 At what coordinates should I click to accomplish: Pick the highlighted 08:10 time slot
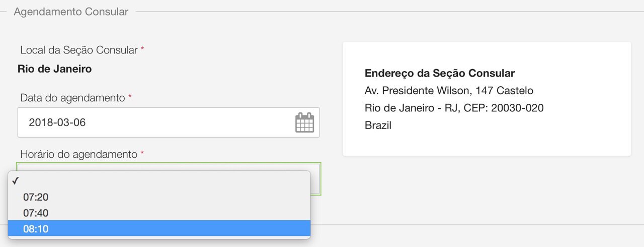[x=36, y=229]
